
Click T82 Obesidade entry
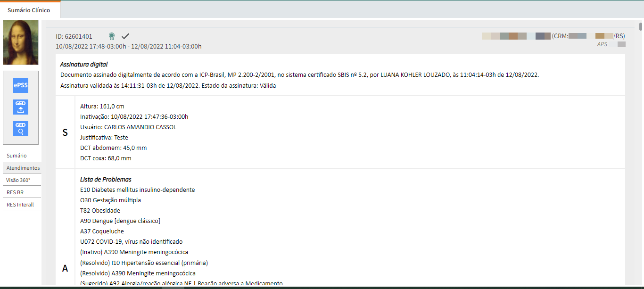(x=100, y=211)
